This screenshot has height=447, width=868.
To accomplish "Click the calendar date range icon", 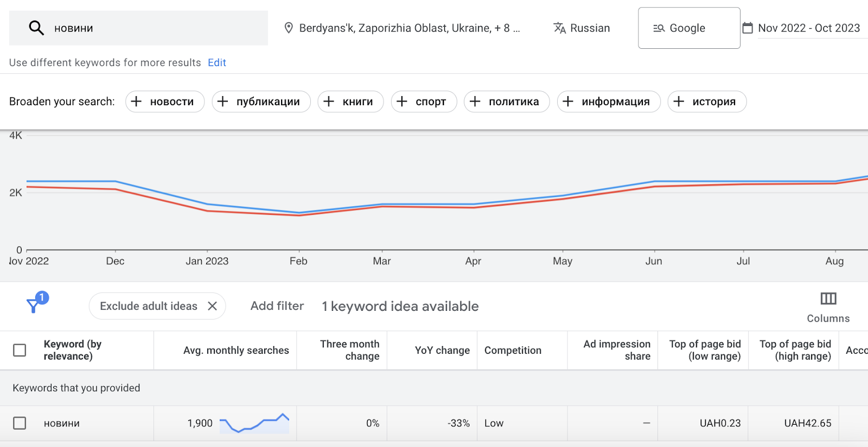I will click(748, 28).
